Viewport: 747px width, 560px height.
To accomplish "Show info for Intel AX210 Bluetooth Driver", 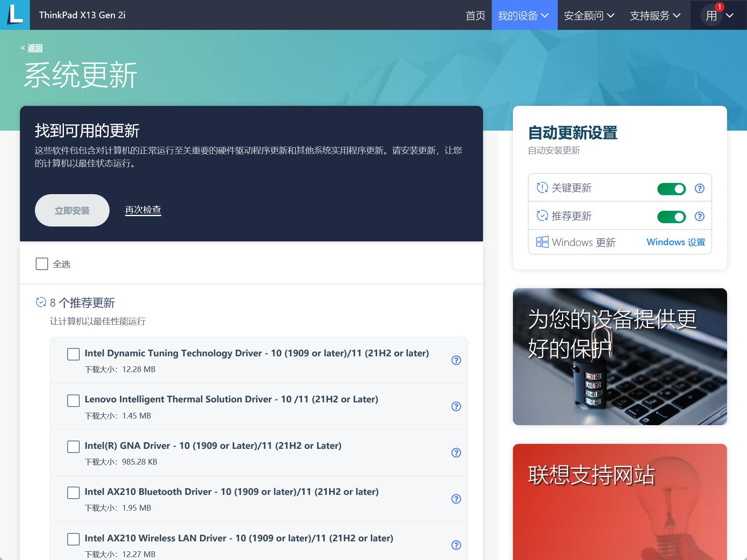I will coord(456,499).
